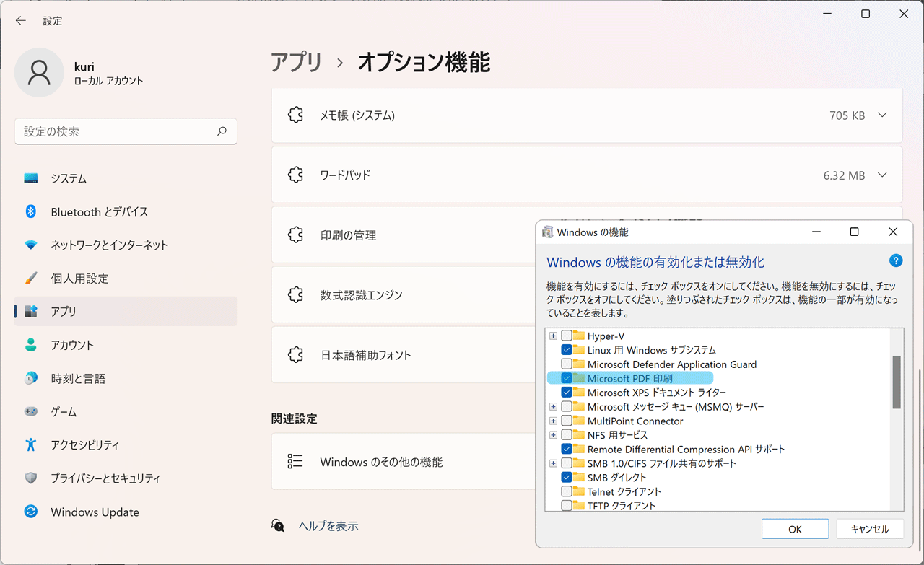
Task: Click the back arrow in Settings
Action: [x=20, y=21]
